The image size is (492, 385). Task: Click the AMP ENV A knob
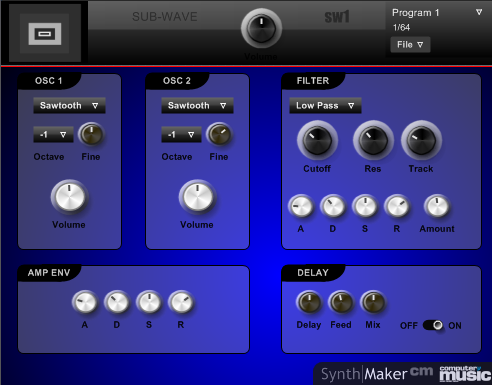[85, 302]
